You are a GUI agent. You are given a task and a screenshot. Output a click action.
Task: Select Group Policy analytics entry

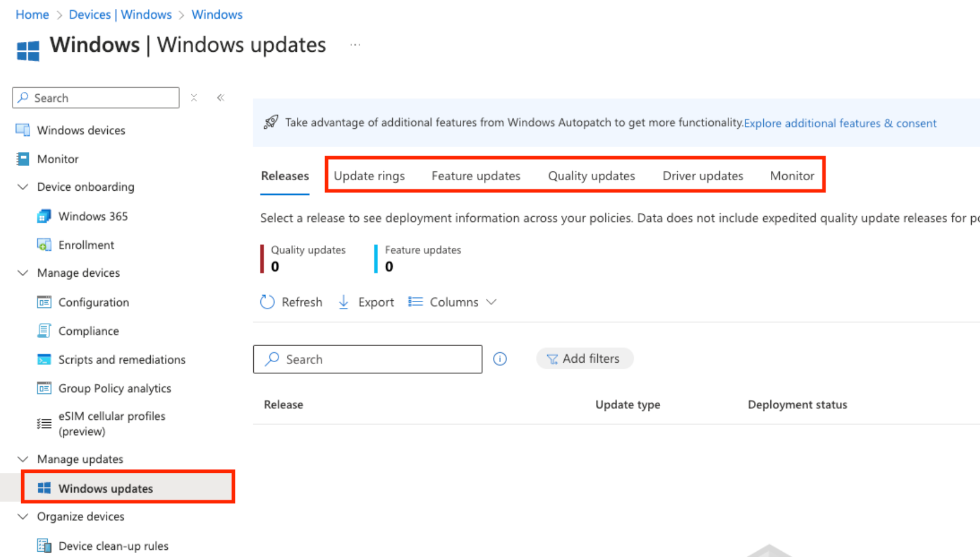[115, 389]
